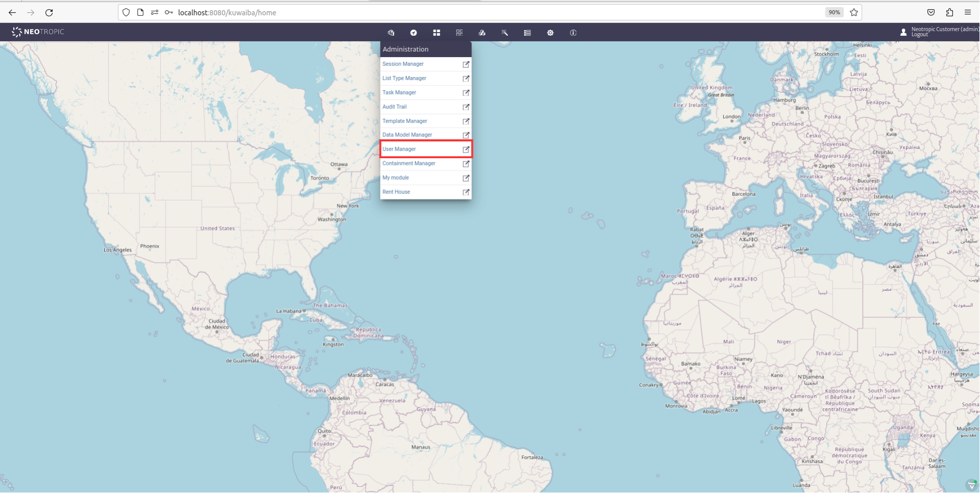This screenshot has width=980, height=493.
Task: Open the highlighted User Manager item
Action: pyautogui.click(x=399, y=150)
